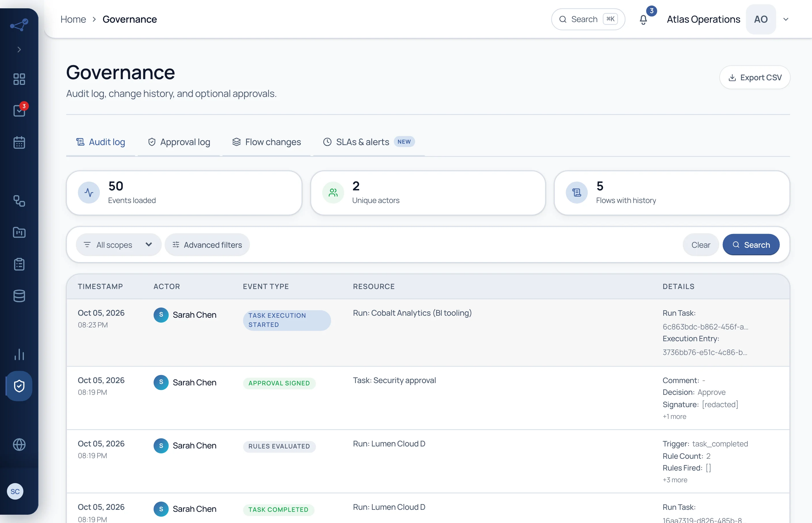Screen dimensions: 812x523
Task: Click the blue Search button
Action: coord(751,245)
